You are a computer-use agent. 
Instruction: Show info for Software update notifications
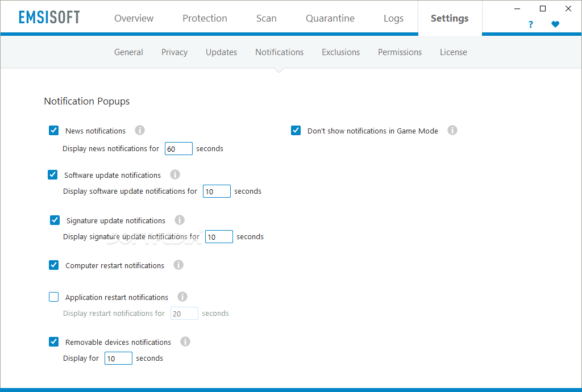tap(175, 174)
